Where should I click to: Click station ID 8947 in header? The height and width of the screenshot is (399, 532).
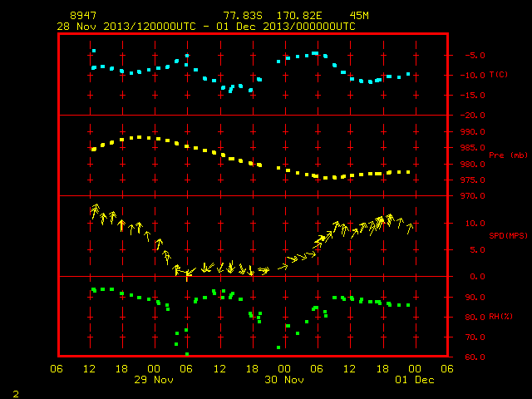[83, 16]
